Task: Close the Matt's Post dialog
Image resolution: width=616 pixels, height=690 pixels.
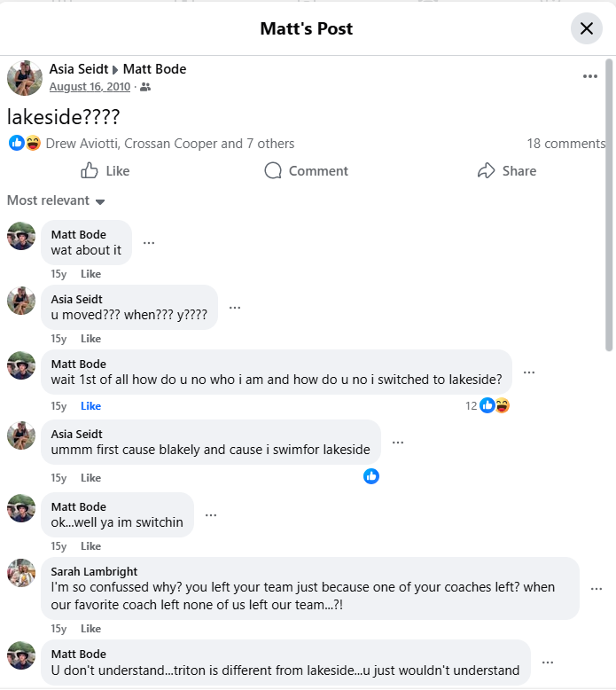Action: click(x=586, y=28)
